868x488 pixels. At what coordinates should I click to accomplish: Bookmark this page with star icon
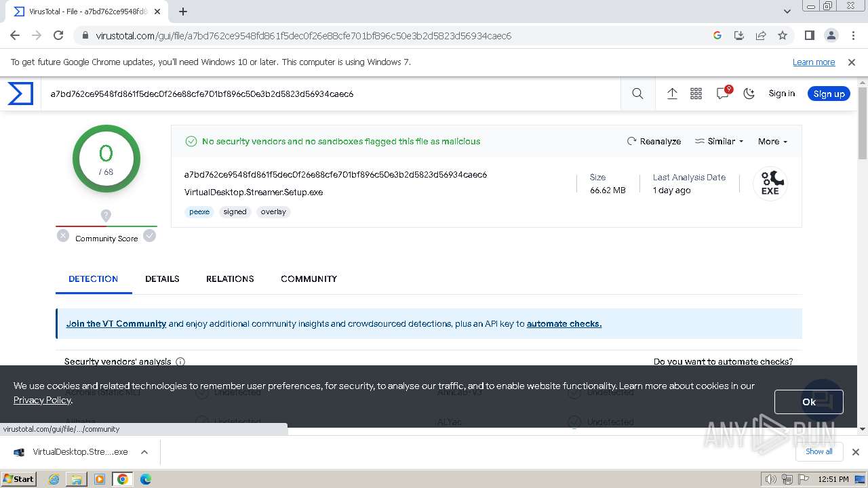pyautogui.click(x=783, y=35)
